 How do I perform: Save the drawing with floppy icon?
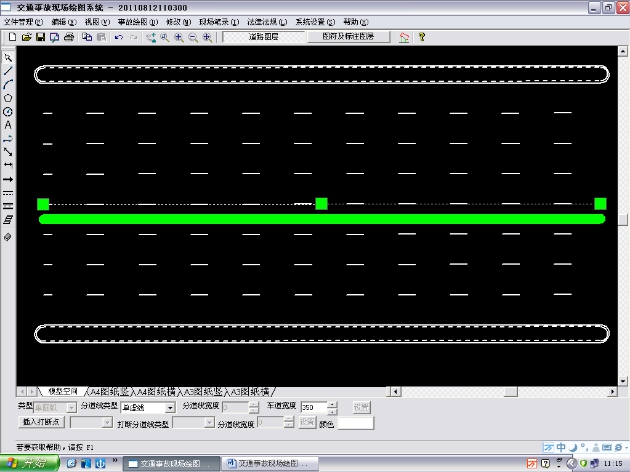point(41,37)
